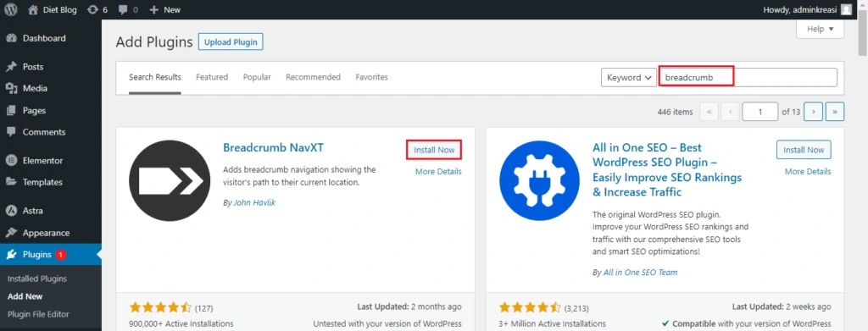Install the Breadcrumb NavXT plugin
Image resolution: width=868 pixels, height=331 pixels.
pyautogui.click(x=434, y=150)
